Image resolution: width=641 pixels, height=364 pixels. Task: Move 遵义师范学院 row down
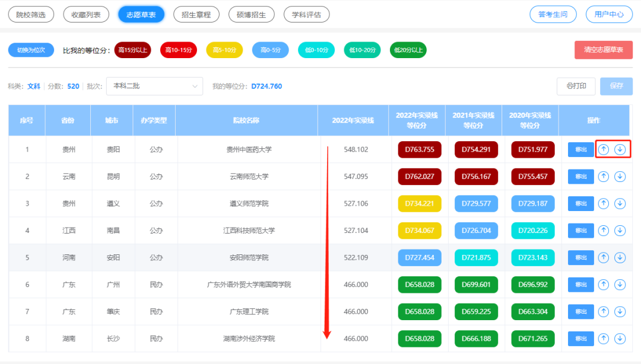pos(620,203)
